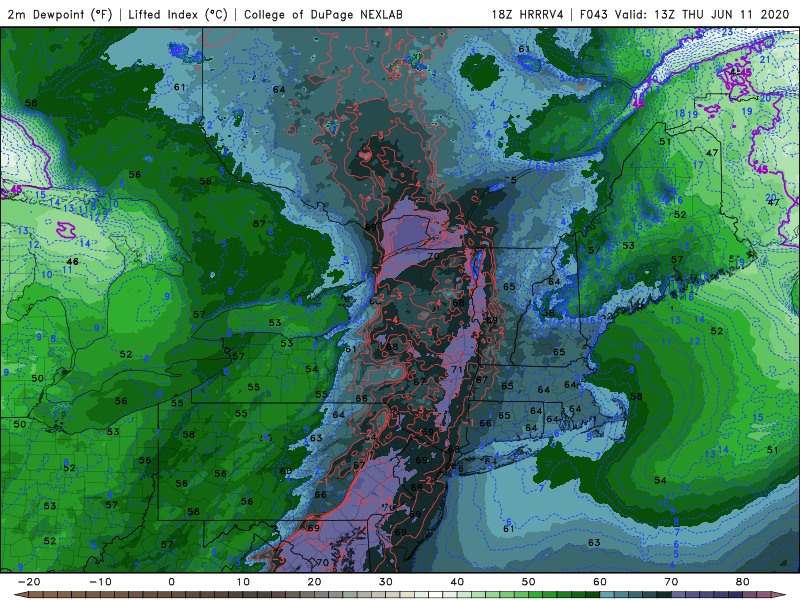Click 'College of DuPage NEXLAB' header text
The height and width of the screenshot is (600, 800).
tap(323, 14)
